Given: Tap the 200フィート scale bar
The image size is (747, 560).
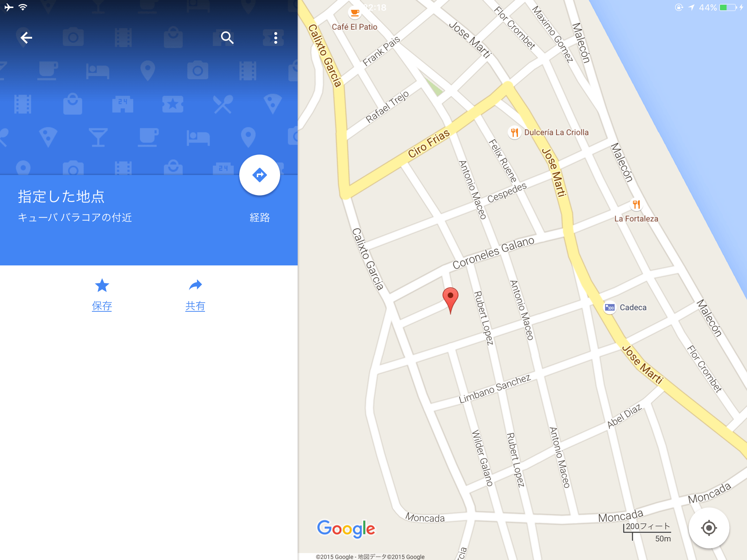Looking at the screenshot, I should (x=647, y=532).
